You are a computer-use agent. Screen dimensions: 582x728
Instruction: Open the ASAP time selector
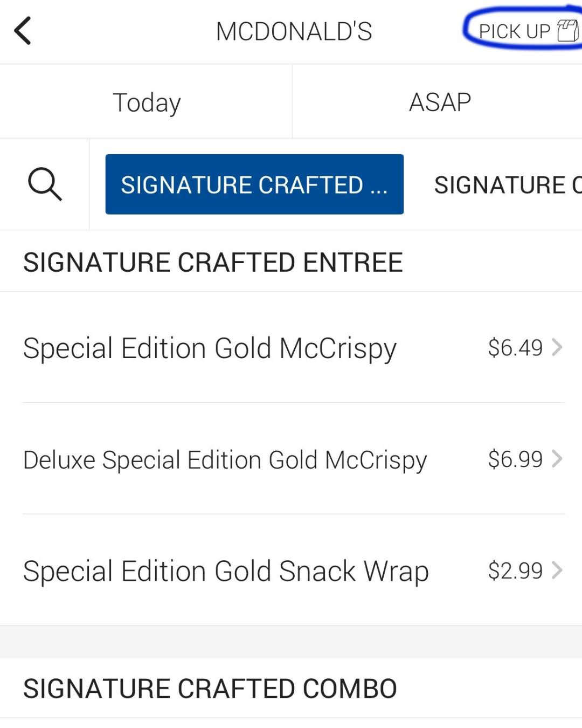click(440, 102)
